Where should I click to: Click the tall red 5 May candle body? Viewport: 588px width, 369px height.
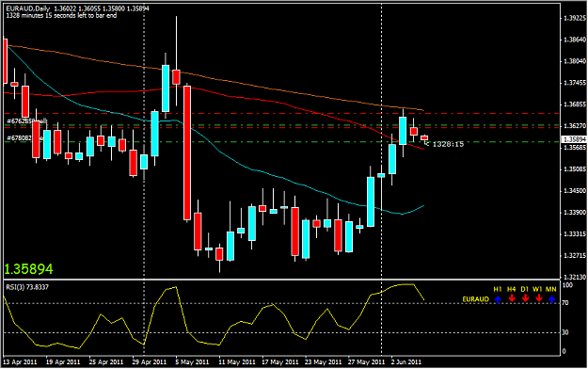click(187, 152)
